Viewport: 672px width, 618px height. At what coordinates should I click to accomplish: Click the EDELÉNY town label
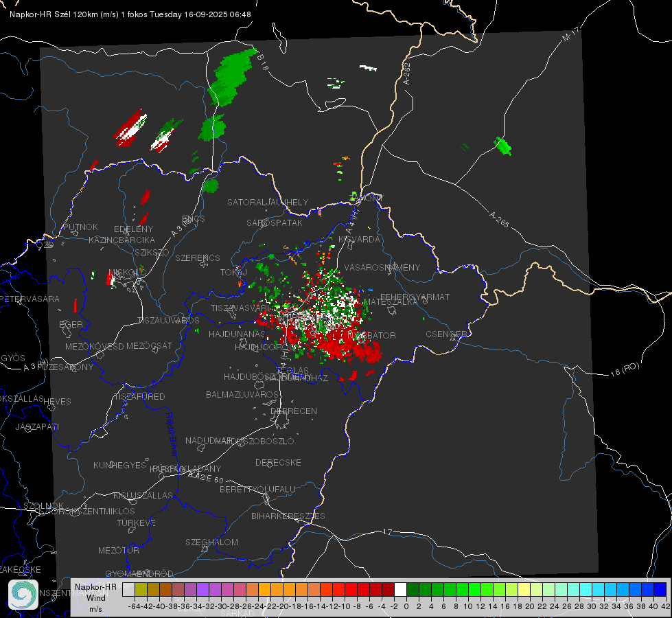click(133, 229)
